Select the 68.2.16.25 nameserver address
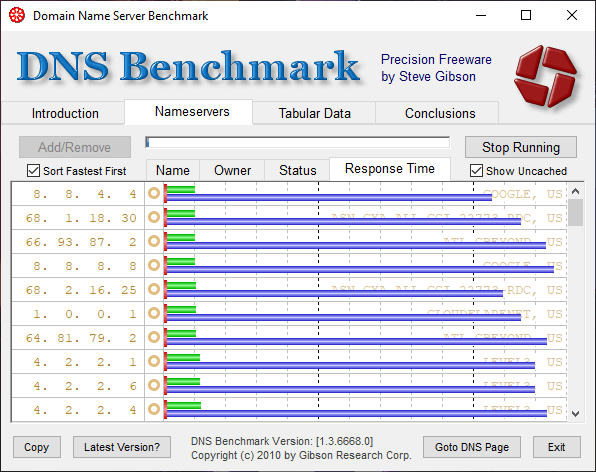596x472 pixels. coord(81,290)
